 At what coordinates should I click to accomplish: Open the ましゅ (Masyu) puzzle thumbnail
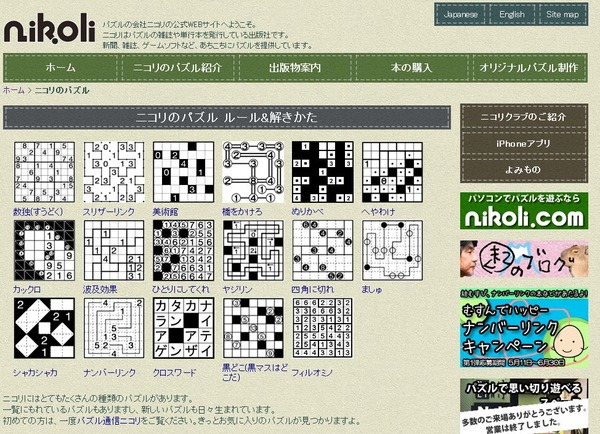tap(392, 250)
